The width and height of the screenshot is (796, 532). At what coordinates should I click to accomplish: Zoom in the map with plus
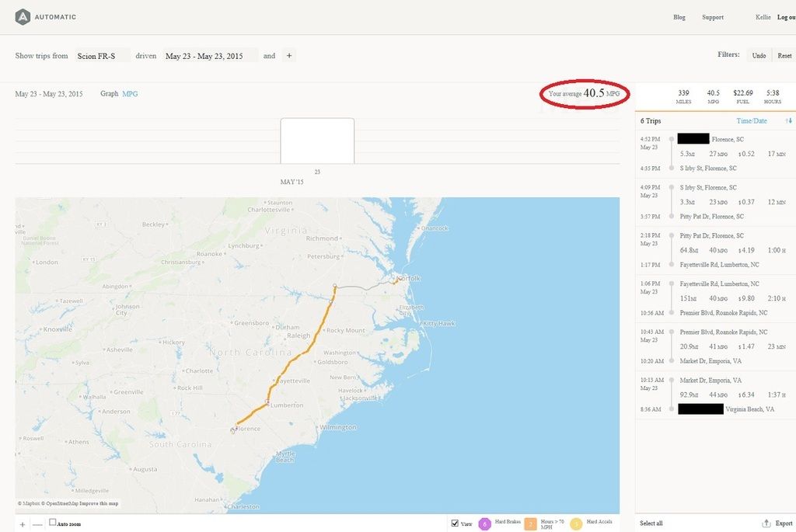(22, 525)
